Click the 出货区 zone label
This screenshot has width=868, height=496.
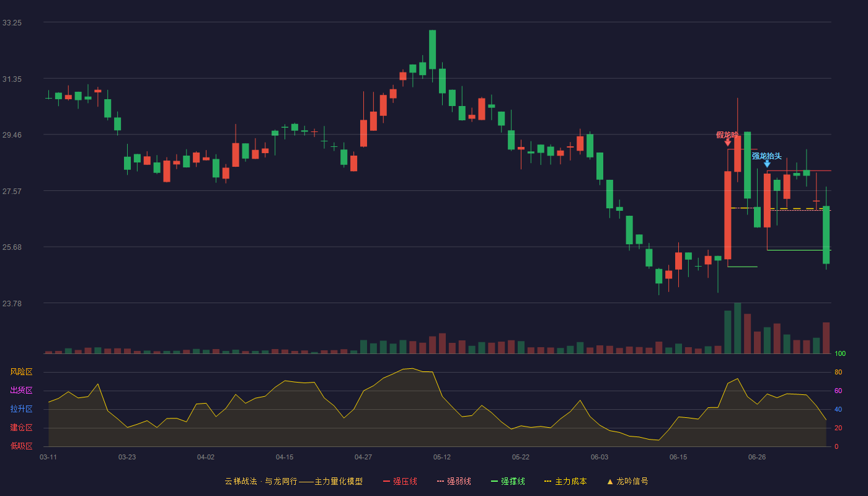pyautogui.click(x=21, y=391)
